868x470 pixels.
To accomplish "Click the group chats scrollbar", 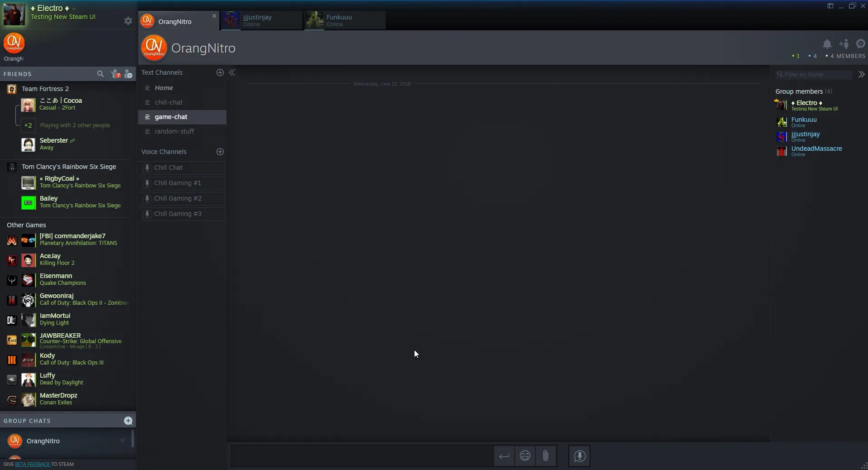I will (133, 438).
